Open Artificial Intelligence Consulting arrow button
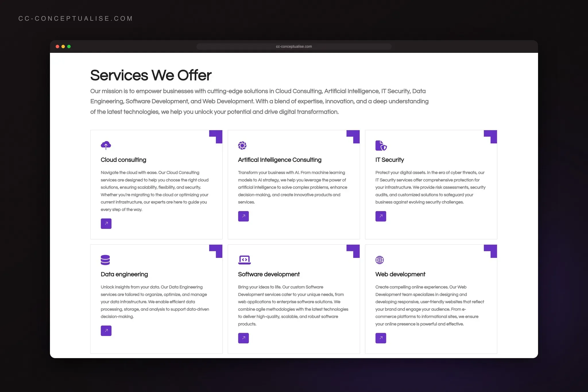Screen dimensions: 588x392 [243, 216]
